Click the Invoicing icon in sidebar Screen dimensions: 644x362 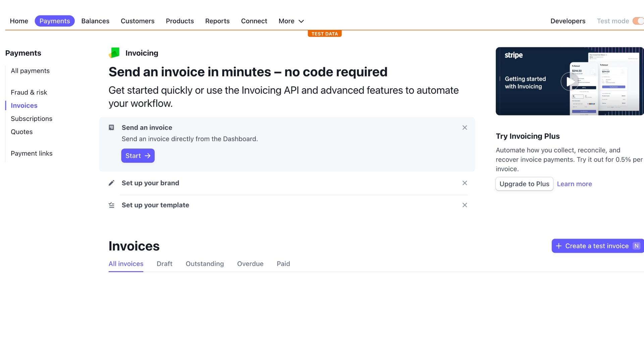[x=115, y=53]
